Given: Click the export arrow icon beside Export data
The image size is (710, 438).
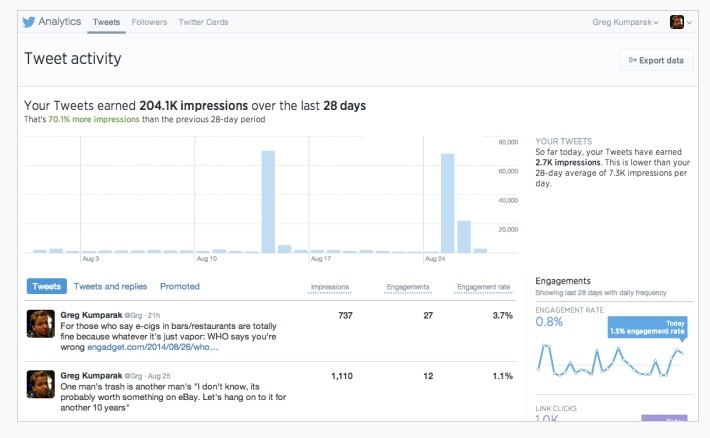Looking at the screenshot, I should 633,60.
